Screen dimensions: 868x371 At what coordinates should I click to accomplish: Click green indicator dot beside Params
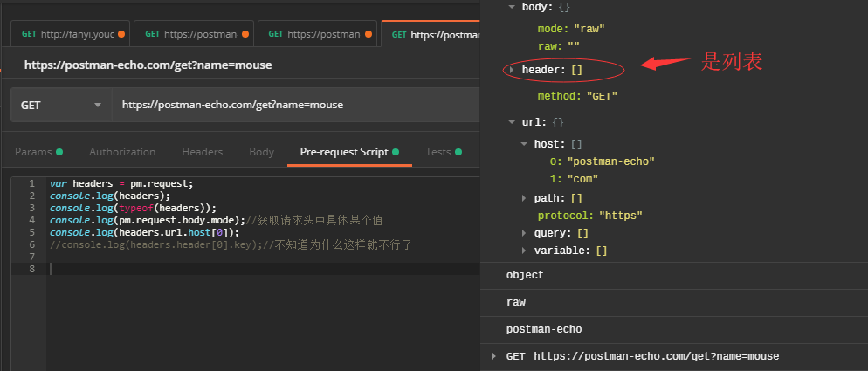point(59,152)
